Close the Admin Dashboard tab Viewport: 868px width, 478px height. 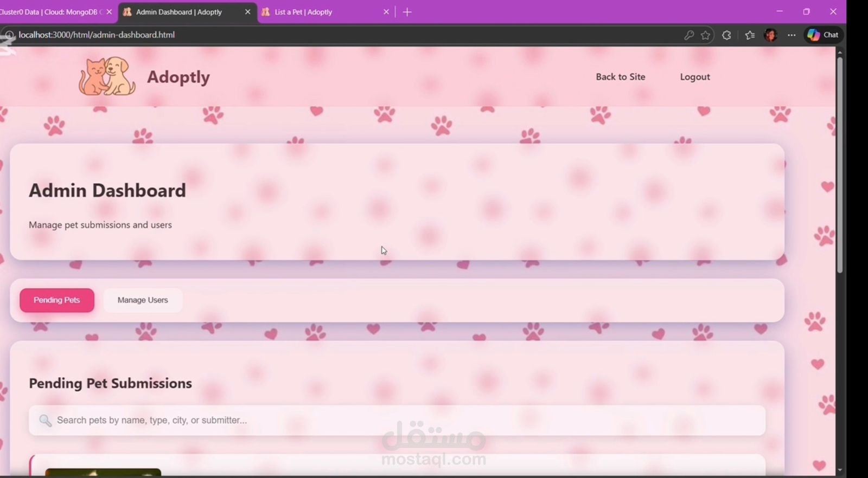pyautogui.click(x=247, y=12)
